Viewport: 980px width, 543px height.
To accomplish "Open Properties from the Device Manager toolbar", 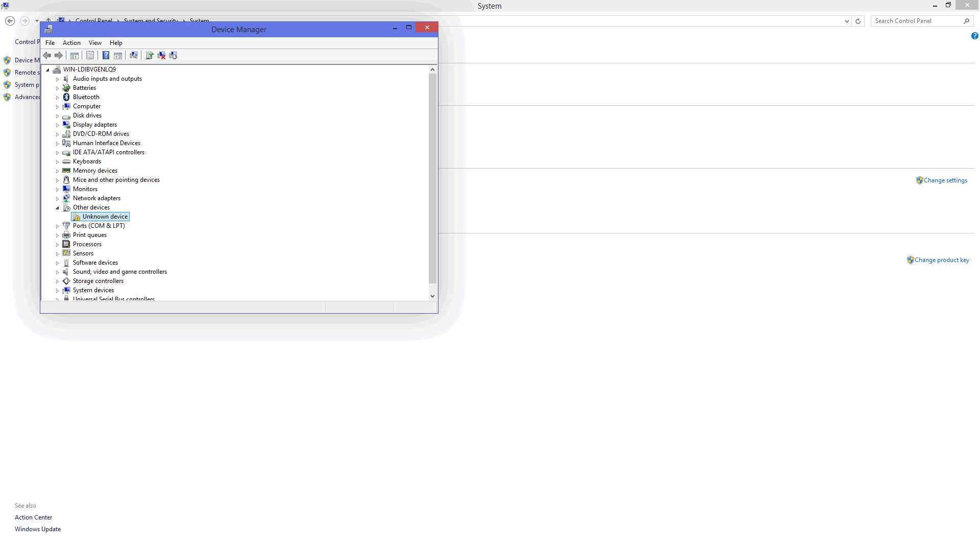I will click(90, 56).
